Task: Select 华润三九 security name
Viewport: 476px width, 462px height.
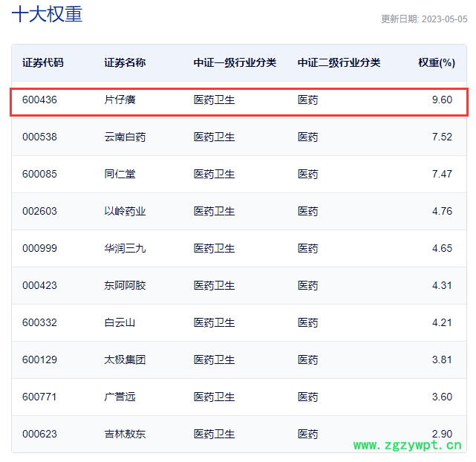Action: (125, 248)
